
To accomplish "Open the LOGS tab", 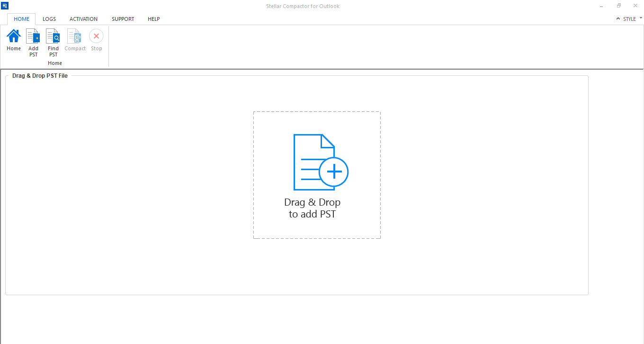I will click(49, 19).
